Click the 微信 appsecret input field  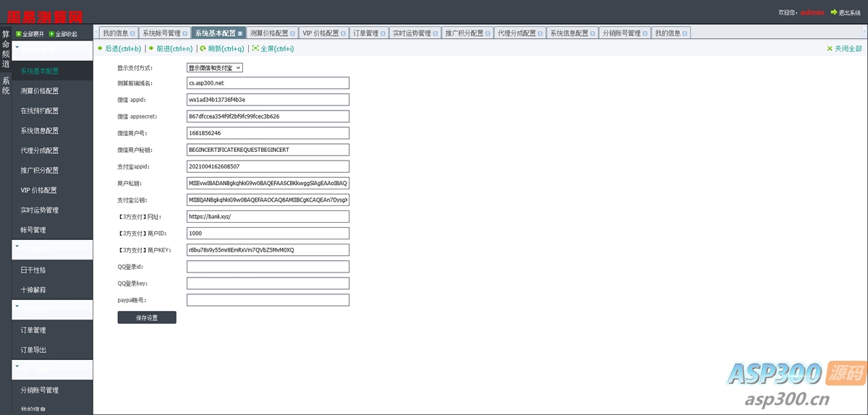[x=268, y=116]
